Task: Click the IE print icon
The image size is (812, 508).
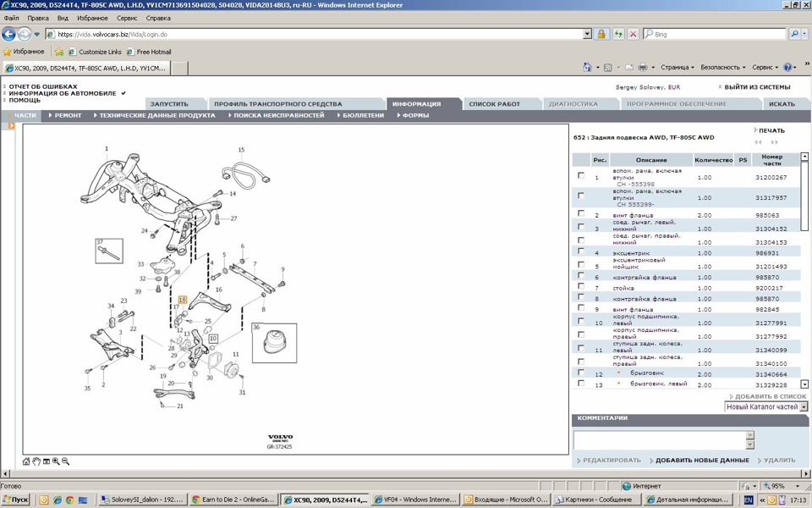Action: coord(642,67)
